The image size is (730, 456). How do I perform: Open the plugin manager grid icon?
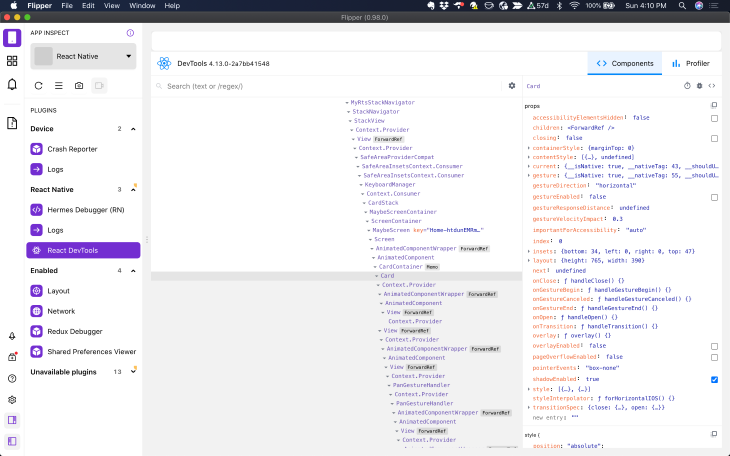point(12,61)
